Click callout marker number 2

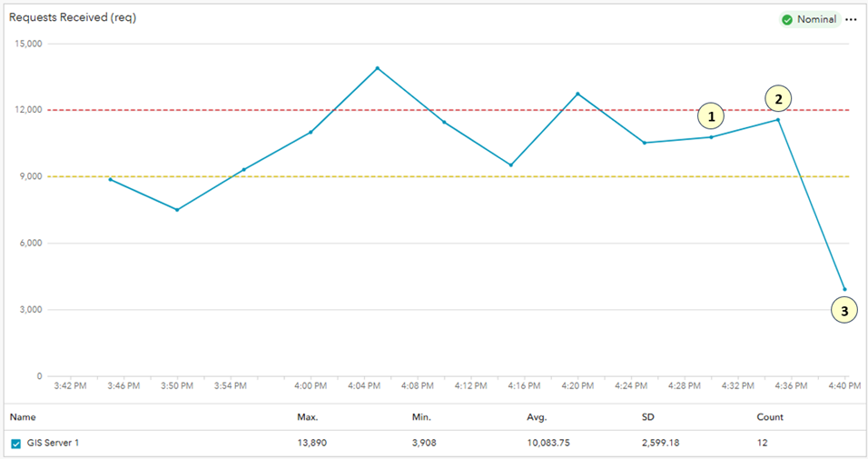click(x=778, y=98)
